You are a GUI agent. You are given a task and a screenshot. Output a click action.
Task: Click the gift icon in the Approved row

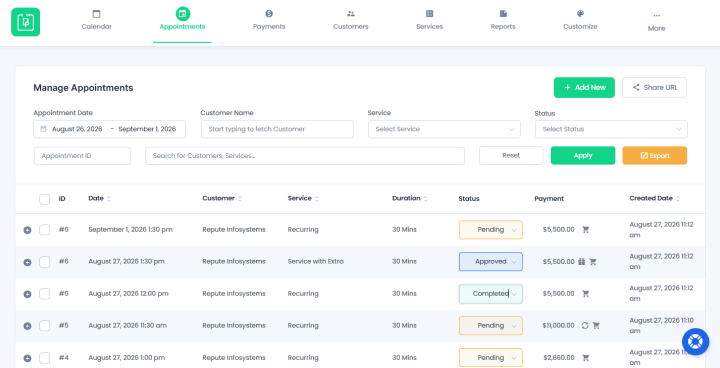[581, 261]
